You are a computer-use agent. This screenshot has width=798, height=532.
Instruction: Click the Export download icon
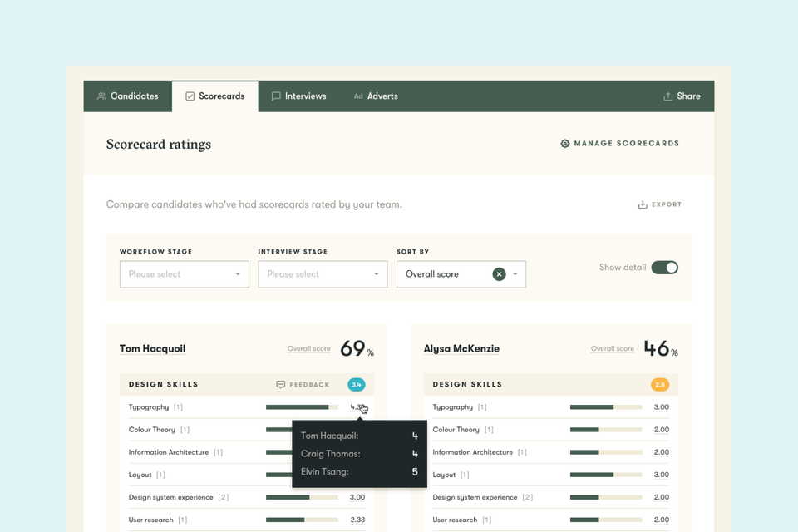click(643, 204)
